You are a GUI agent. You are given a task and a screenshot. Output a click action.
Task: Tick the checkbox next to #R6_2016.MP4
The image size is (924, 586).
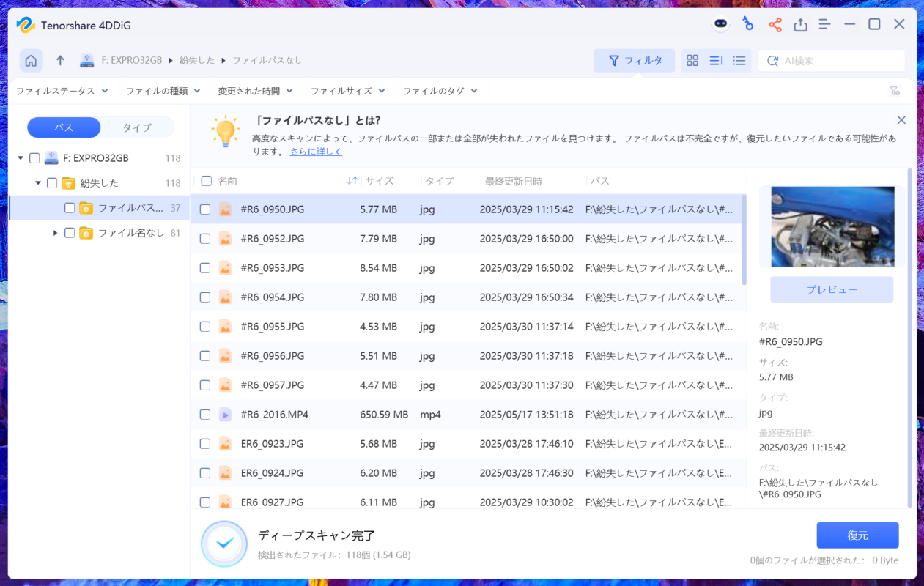coord(205,415)
